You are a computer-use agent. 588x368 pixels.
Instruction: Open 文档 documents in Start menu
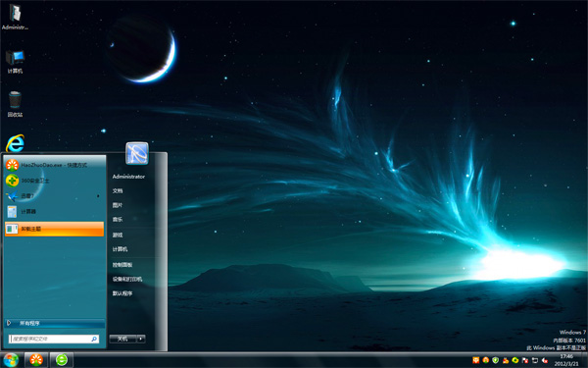[x=118, y=190]
